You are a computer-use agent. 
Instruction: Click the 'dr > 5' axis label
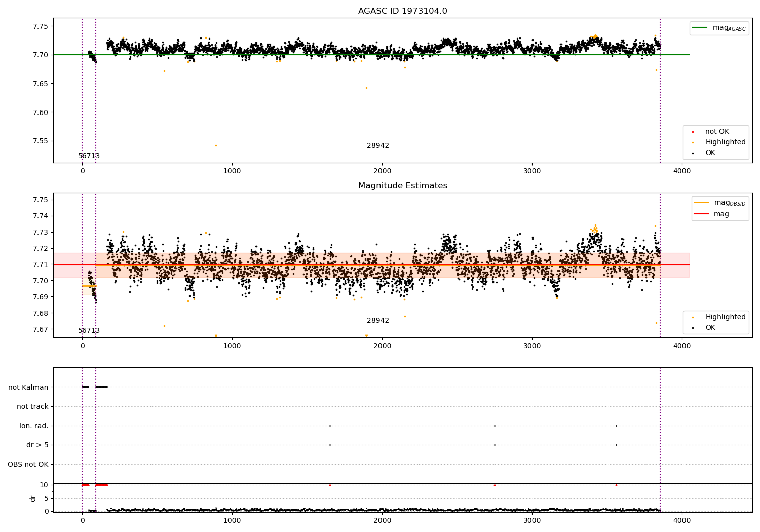37,445
